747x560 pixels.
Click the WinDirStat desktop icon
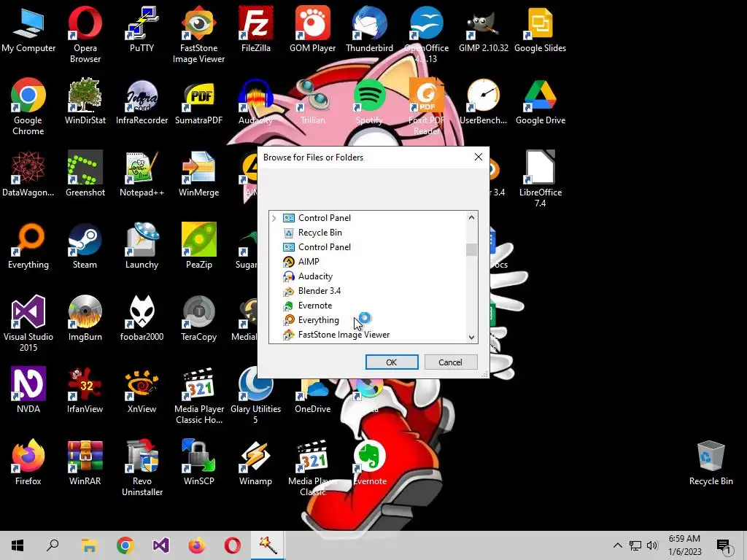[85, 101]
